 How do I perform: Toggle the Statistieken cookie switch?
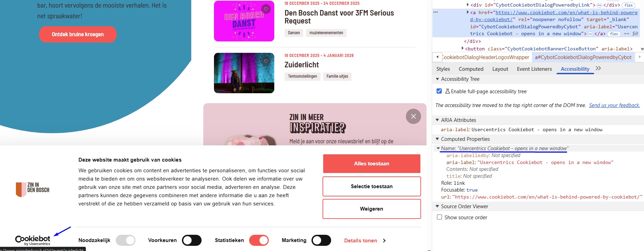tap(259, 240)
